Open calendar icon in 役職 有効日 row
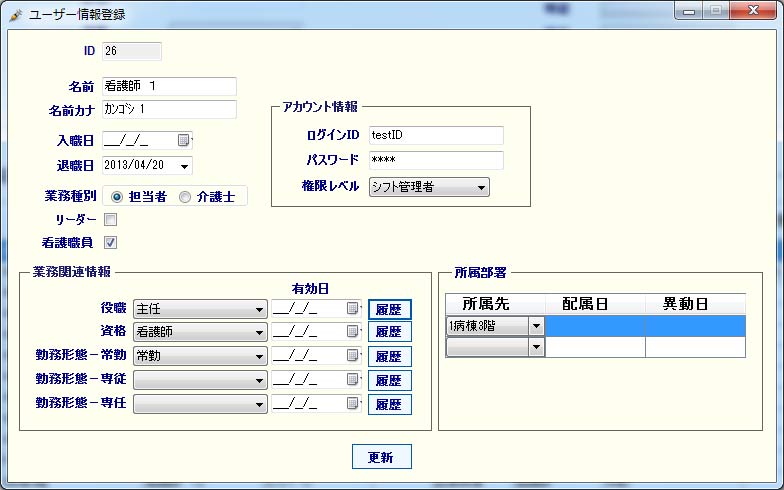The height and width of the screenshot is (490, 784). click(x=352, y=309)
